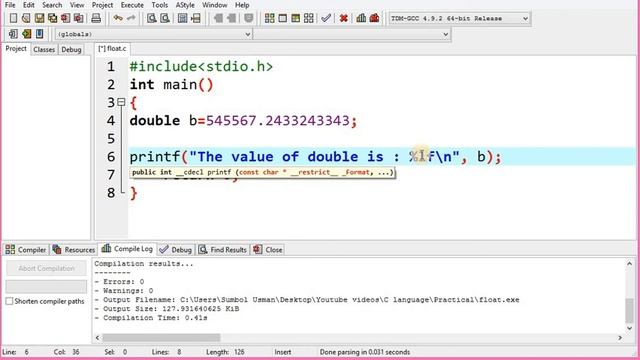Screen dimensions: 640x360
Task: Click the Redo toolbar icon
Action: coord(131,18)
